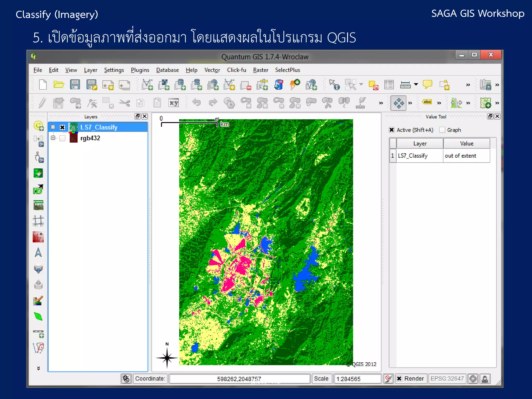This screenshot has height=399, width=532.
Task: Open the Vector menu
Action: coord(212,70)
